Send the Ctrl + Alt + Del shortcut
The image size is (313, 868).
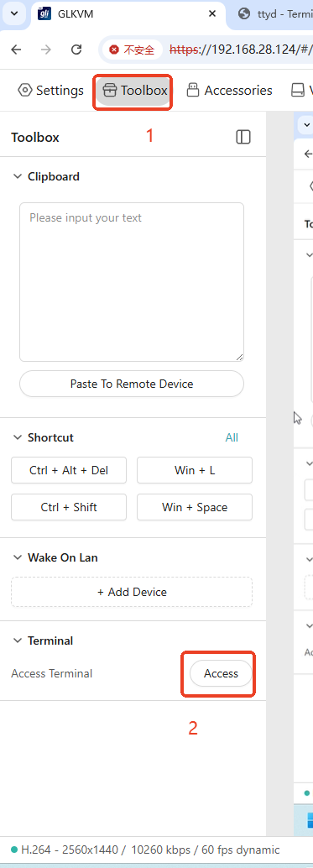point(69,470)
